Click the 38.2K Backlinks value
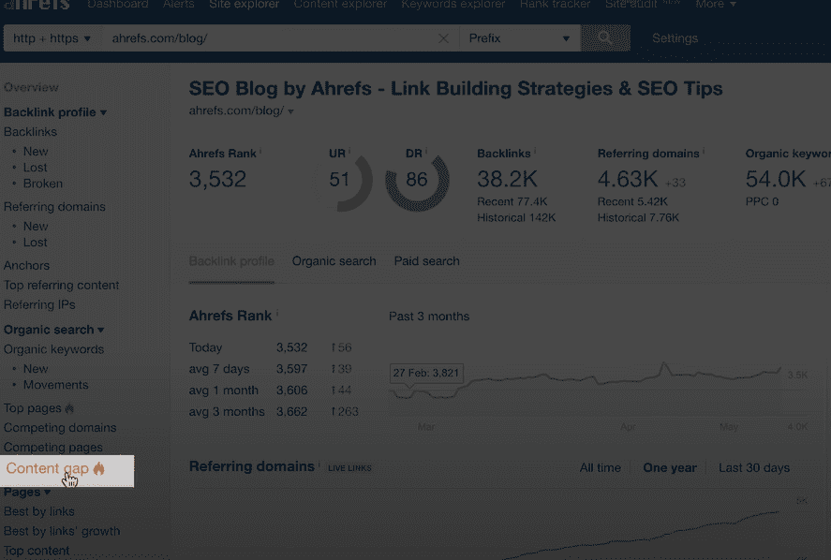 pos(507,179)
